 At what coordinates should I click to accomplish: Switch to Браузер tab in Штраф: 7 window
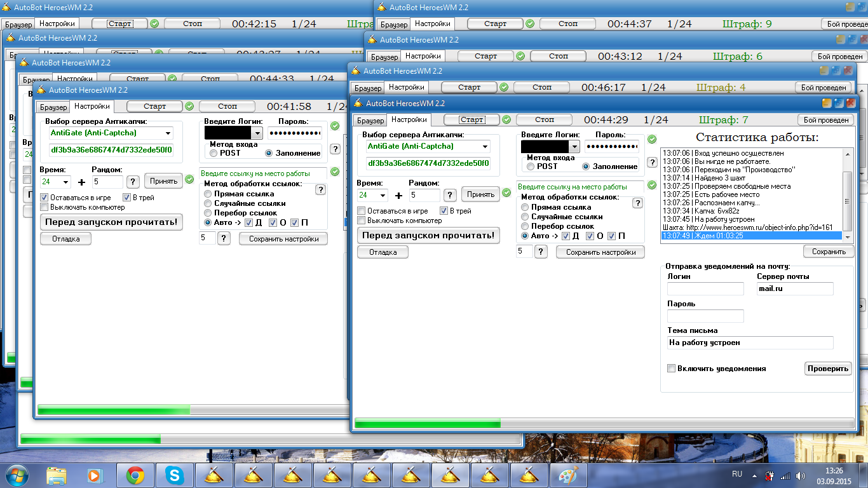(370, 120)
